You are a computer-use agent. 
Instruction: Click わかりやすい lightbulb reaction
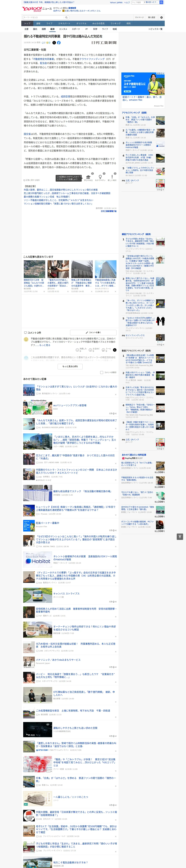point(100,177)
